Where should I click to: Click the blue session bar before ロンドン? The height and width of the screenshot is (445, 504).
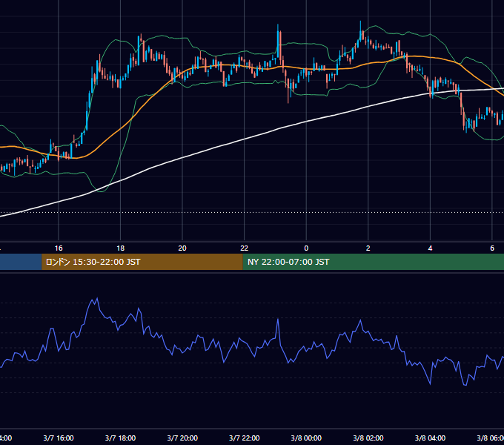click(21, 262)
